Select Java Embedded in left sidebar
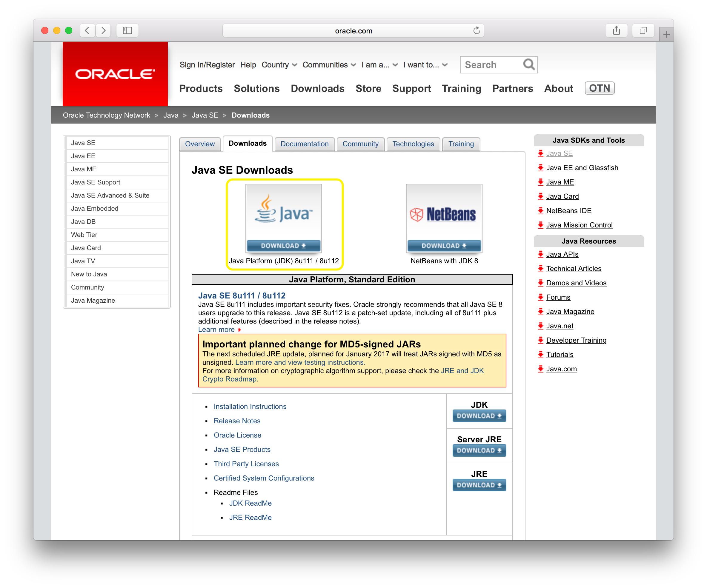The width and height of the screenshot is (707, 588). coord(95,208)
